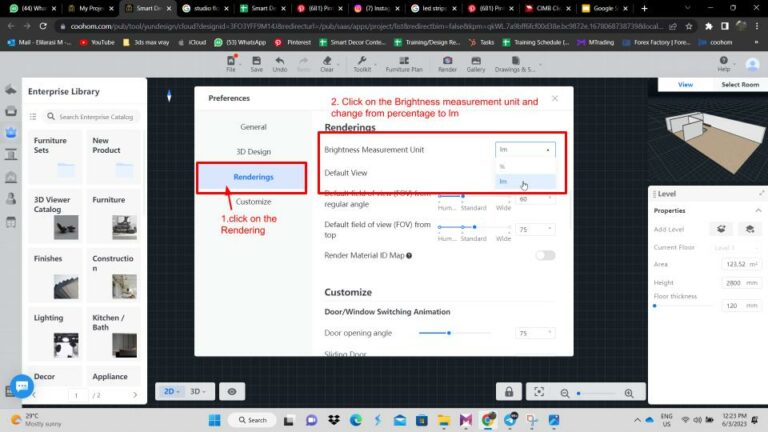The image size is (768, 432).
Task: Click the add level above icon
Action: 721,229
